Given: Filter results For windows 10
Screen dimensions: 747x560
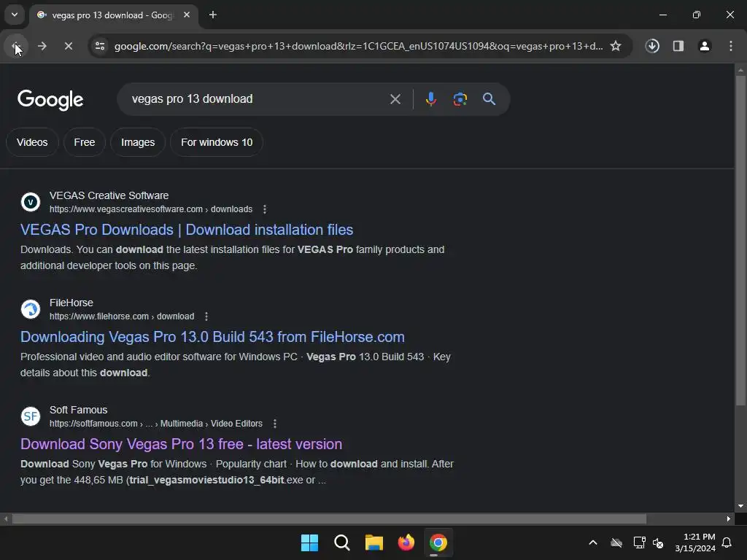Looking at the screenshot, I should [x=216, y=142].
